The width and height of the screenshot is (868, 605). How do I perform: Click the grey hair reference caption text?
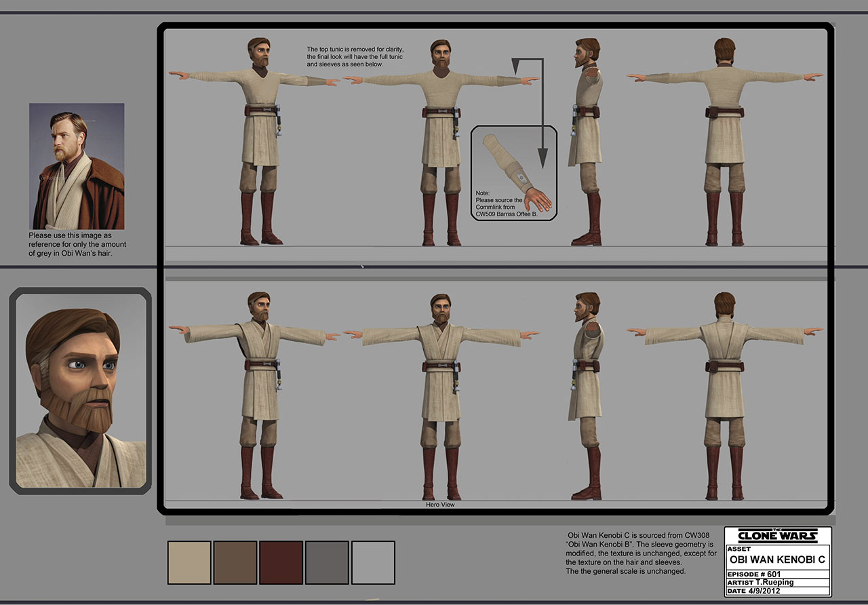(x=78, y=244)
